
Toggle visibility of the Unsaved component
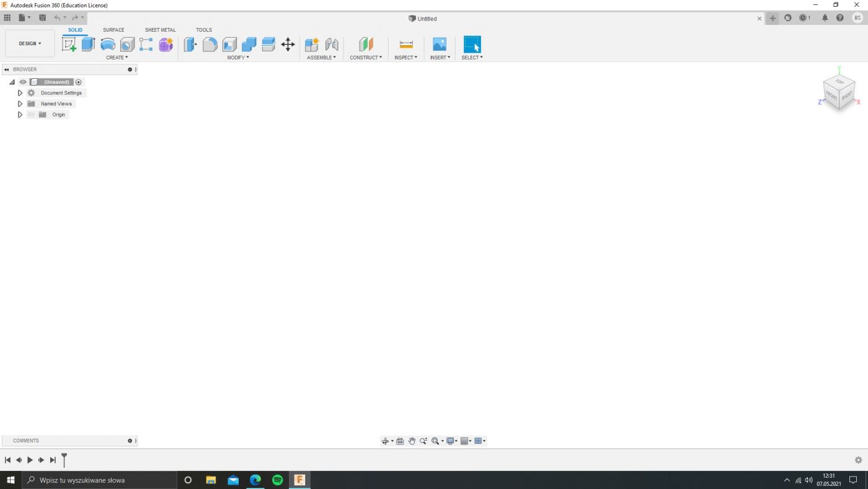click(23, 82)
